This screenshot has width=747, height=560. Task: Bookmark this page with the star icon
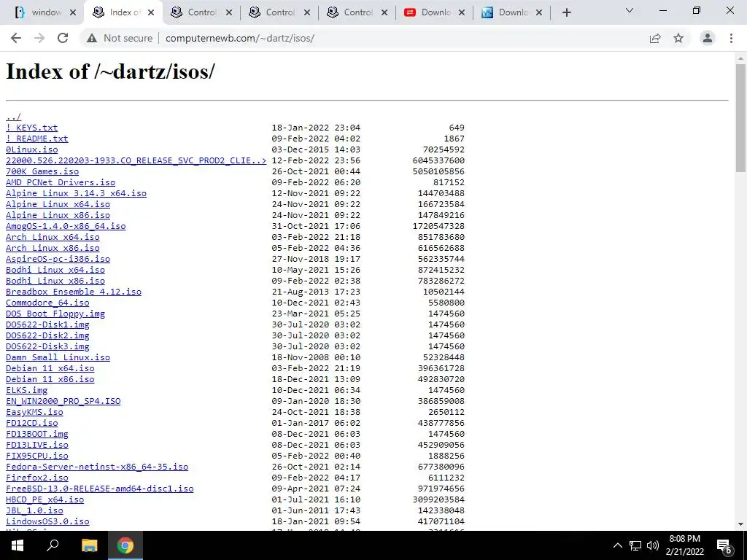pyautogui.click(x=678, y=38)
